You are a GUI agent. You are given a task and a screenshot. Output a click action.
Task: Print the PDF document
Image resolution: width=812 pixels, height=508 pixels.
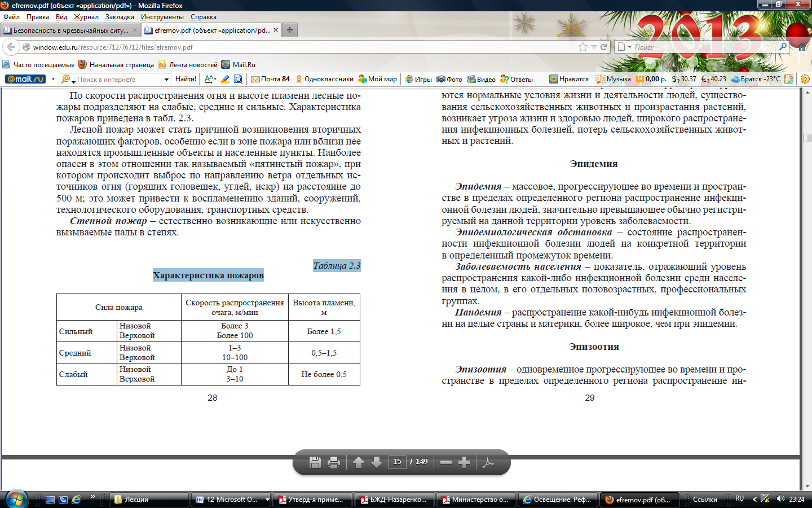pos(334,462)
